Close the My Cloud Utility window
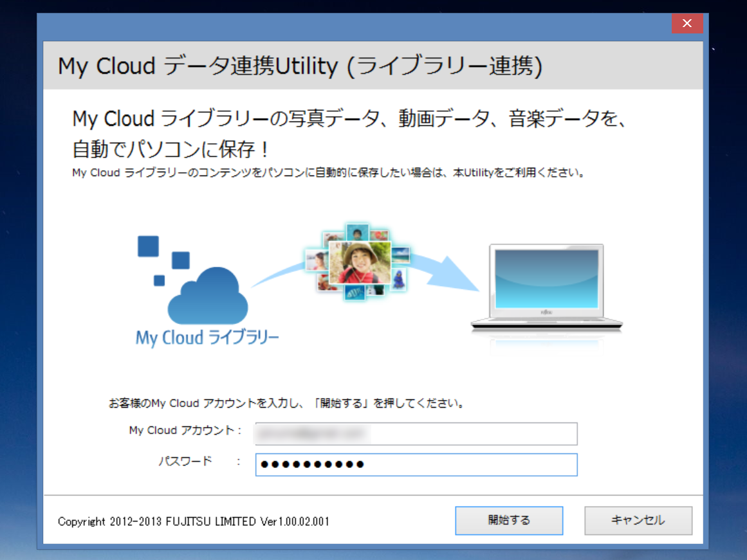 [687, 23]
